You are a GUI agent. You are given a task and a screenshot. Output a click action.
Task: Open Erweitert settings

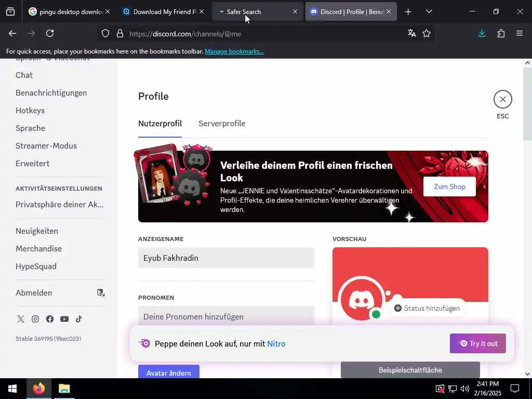point(33,163)
